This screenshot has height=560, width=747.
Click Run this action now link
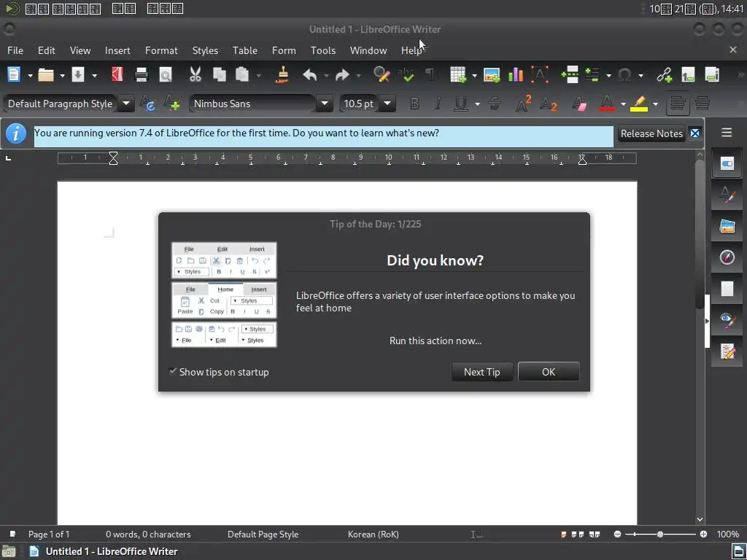pyautogui.click(x=436, y=341)
